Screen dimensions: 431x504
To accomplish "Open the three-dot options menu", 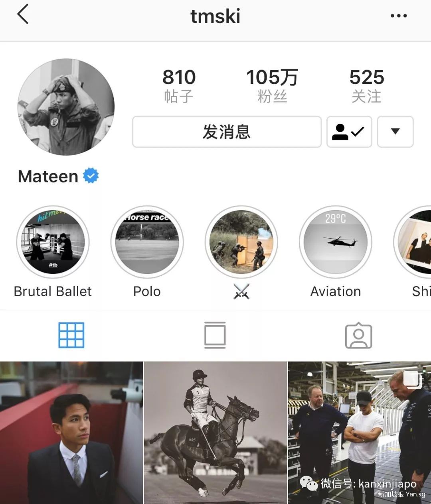I will (398, 16).
